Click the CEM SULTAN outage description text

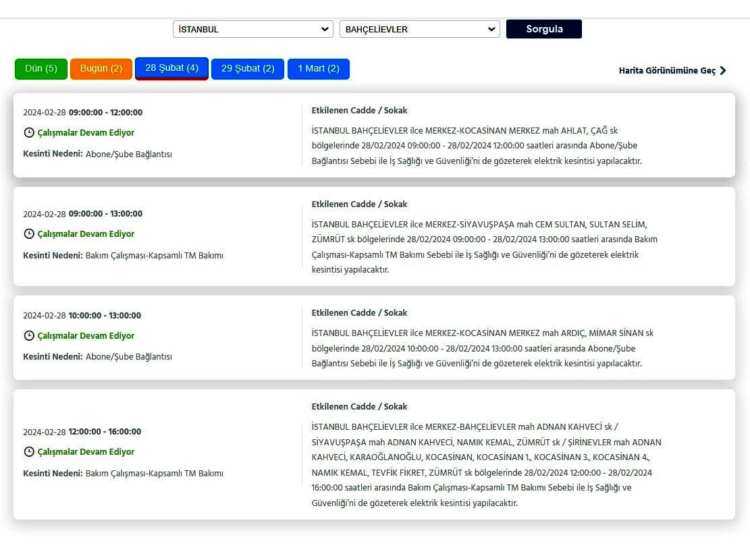[484, 247]
